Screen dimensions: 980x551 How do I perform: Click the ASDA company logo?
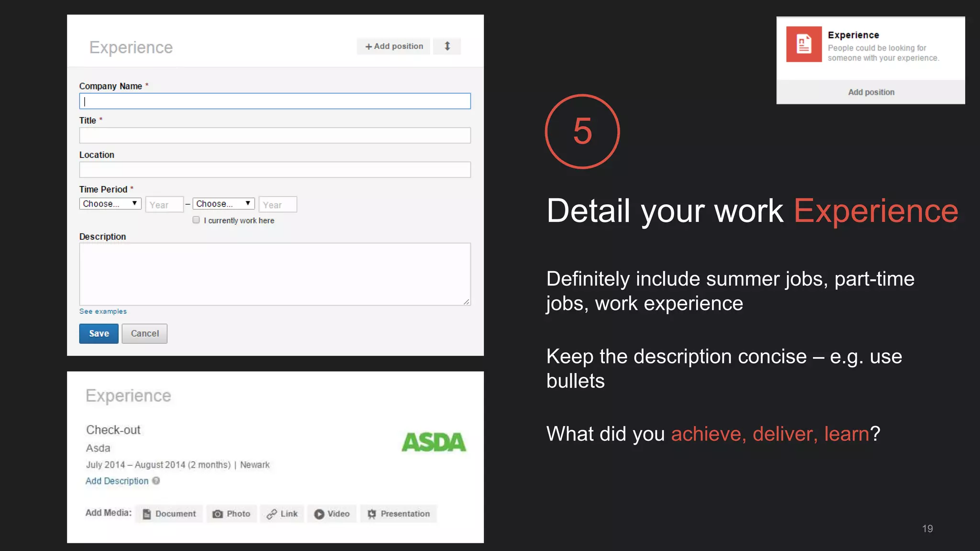click(434, 442)
